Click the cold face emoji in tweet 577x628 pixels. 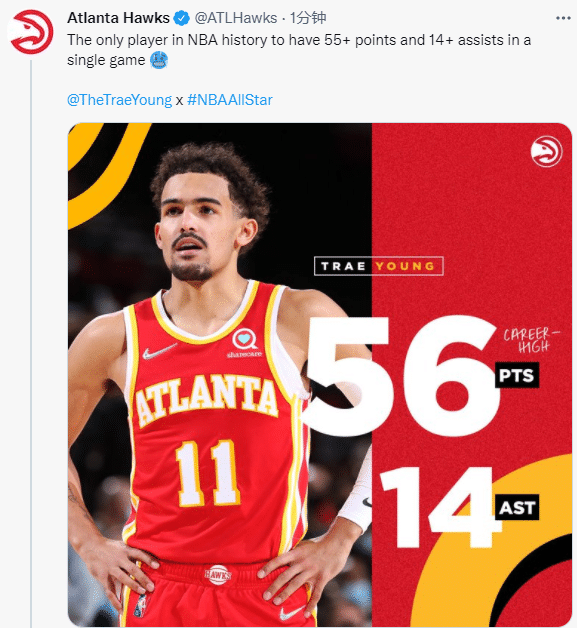tap(159, 60)
